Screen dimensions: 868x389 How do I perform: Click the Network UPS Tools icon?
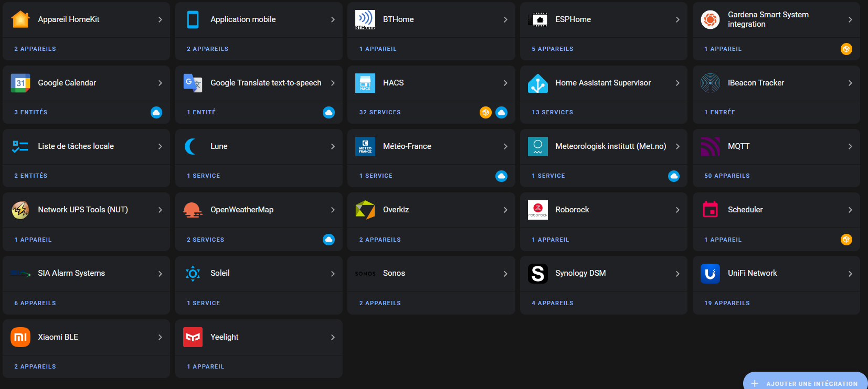click(x=20, y=210)
